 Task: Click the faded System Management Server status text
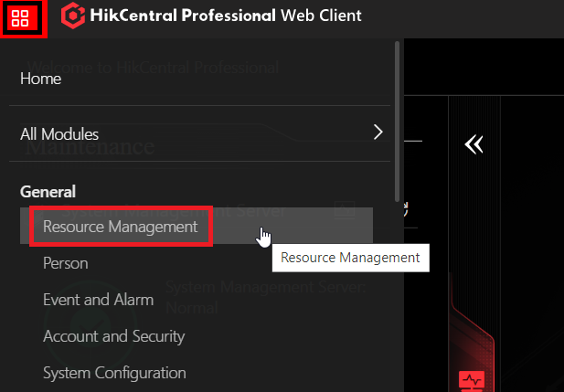(x=265, y=297)
